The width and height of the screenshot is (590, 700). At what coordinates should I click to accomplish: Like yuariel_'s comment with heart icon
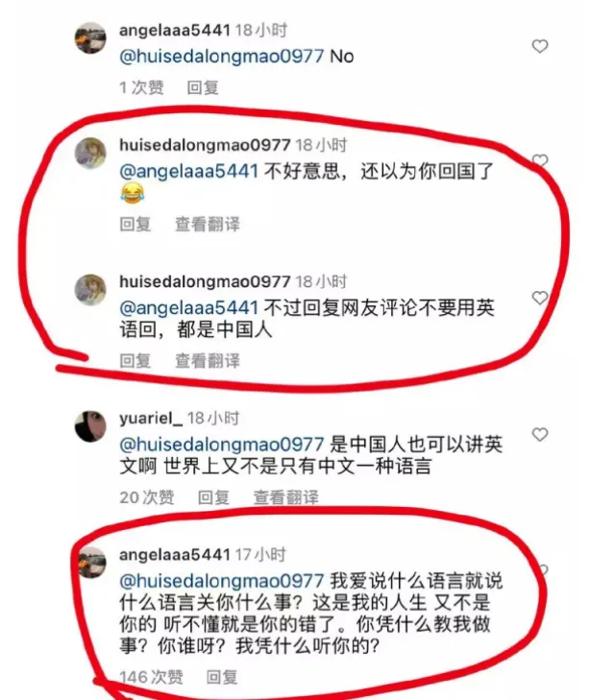tap(539, 434)
